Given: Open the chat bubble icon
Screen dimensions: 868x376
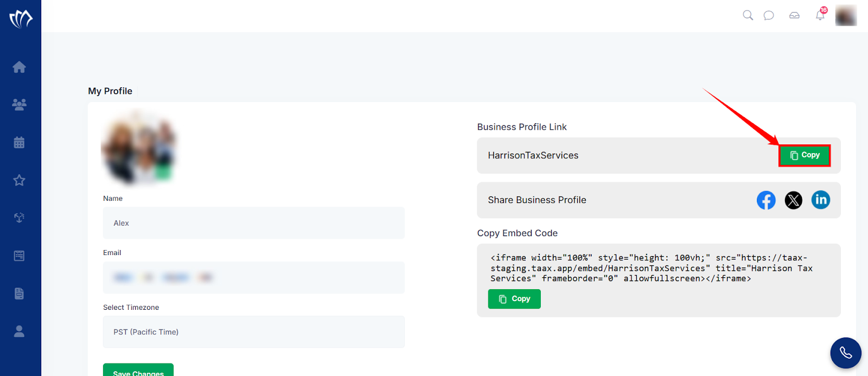Looking at the screenshot, I should [x=769, y=15].
